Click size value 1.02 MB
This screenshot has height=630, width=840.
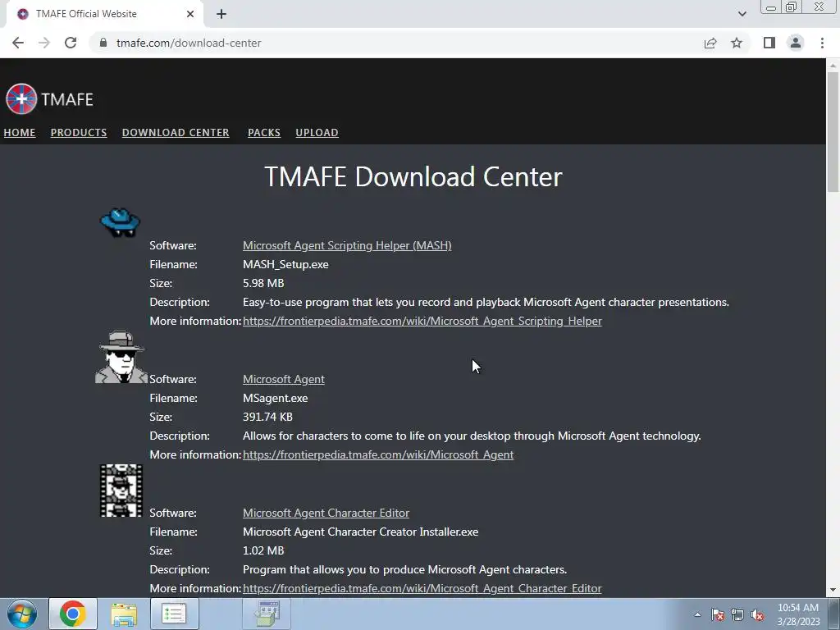263,550
